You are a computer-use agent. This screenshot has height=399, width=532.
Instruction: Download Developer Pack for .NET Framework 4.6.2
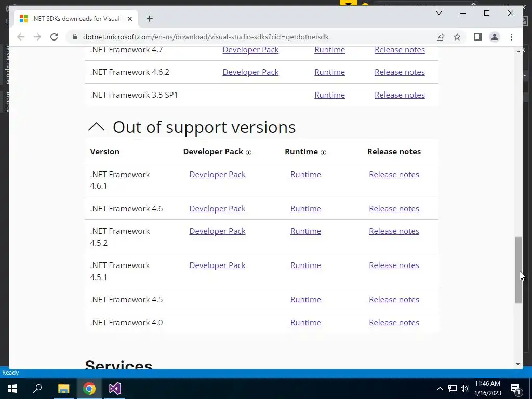pyautogui.click(x=250, y=72)
